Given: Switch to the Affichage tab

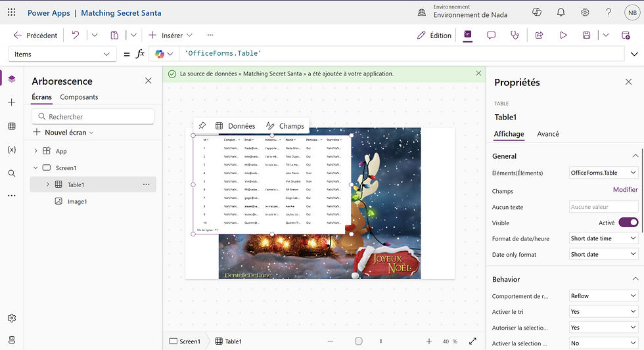Looking at the screenshot, I should point(509,134).
